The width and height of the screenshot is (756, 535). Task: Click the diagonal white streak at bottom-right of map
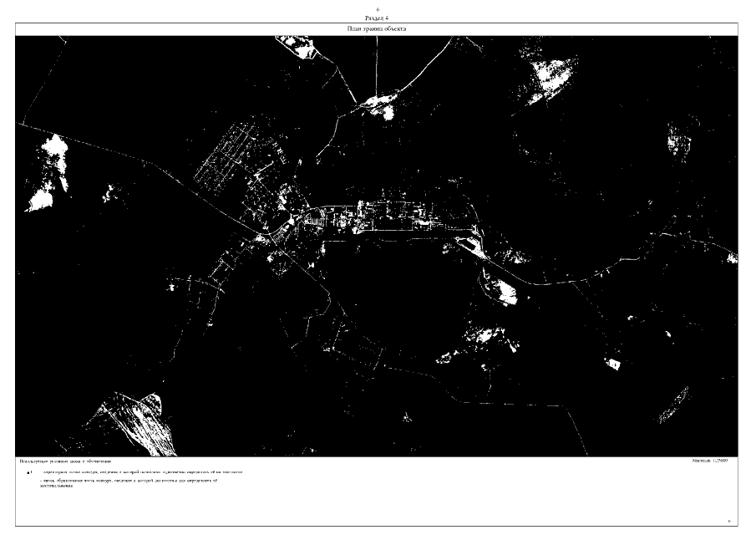(671, 405)
